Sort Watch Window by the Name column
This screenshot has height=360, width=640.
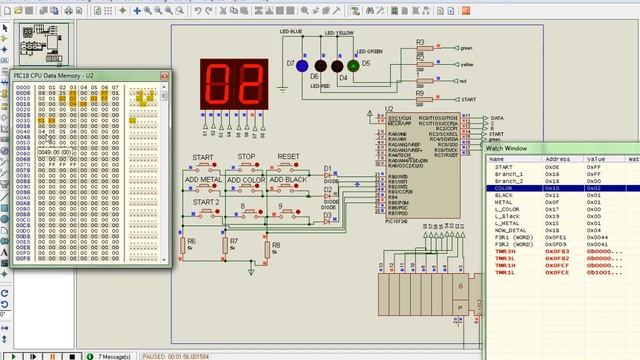tap(513, 159)
